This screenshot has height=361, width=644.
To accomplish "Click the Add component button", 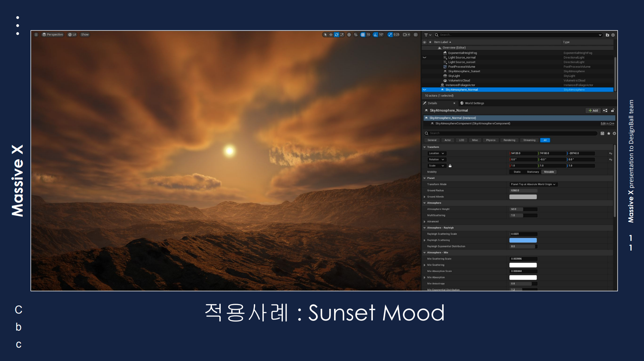I will pyautogui.click(x=593, y=111).
